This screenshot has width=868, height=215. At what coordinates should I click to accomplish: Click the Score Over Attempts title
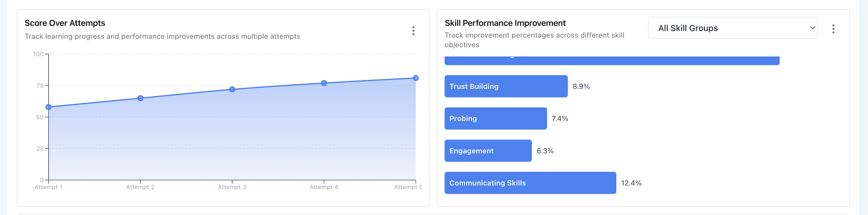point(65,23)
